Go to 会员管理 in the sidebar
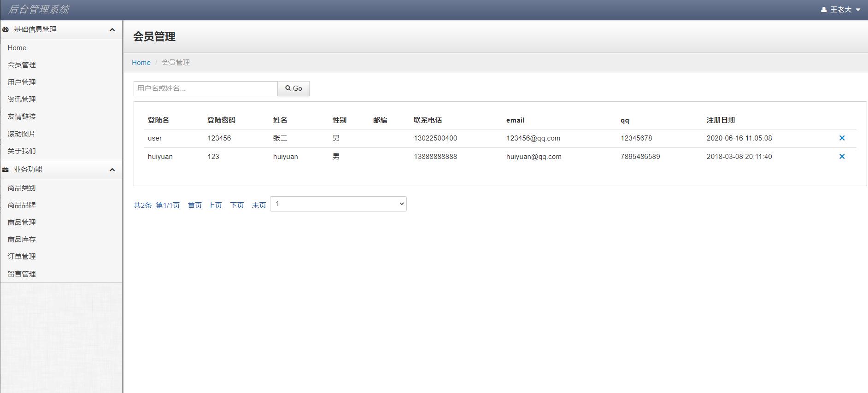This screenshot has width=868, height=393. [22, 65]
